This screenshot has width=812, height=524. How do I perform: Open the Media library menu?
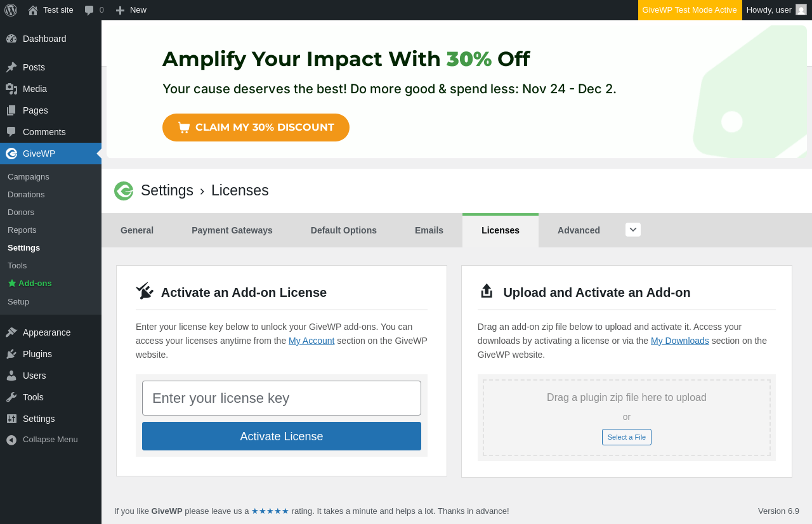(35, 89)
